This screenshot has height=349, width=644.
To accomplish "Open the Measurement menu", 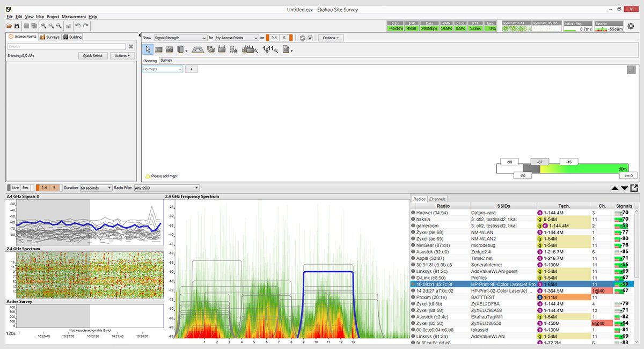I will pos(74,17).
